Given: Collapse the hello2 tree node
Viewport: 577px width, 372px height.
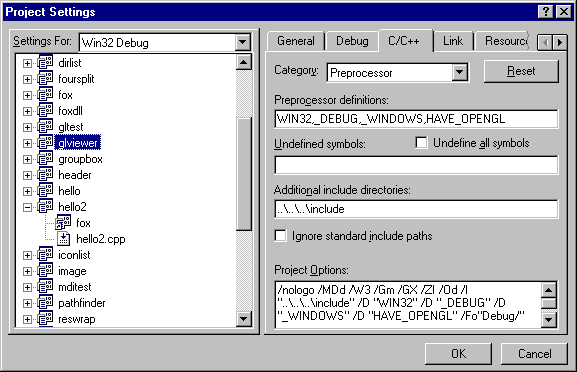Looking at the screenshot, I should [x=27, y=208].
